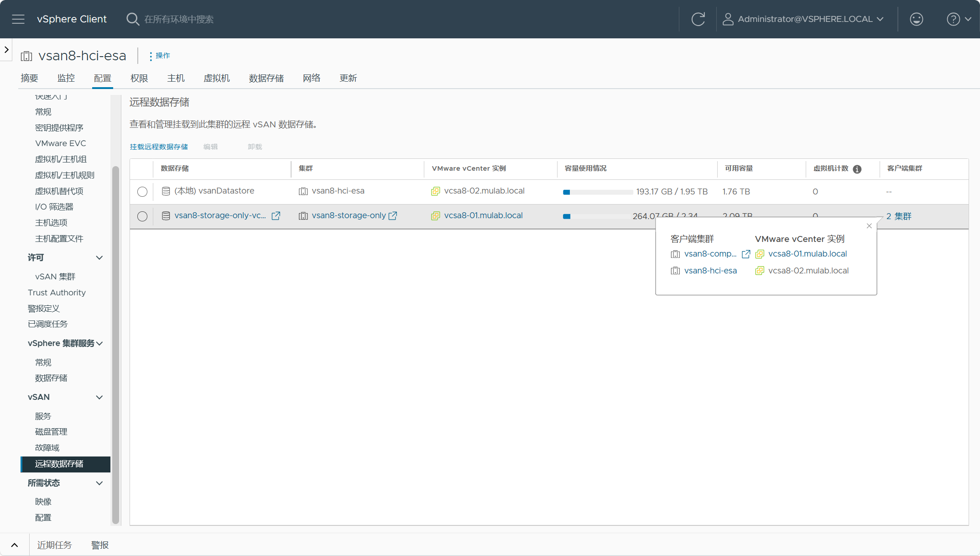The height and width of the screenshot is (556, 980).
Task: Switch to the 权限 tab
Action: click(x=139, y=78)
